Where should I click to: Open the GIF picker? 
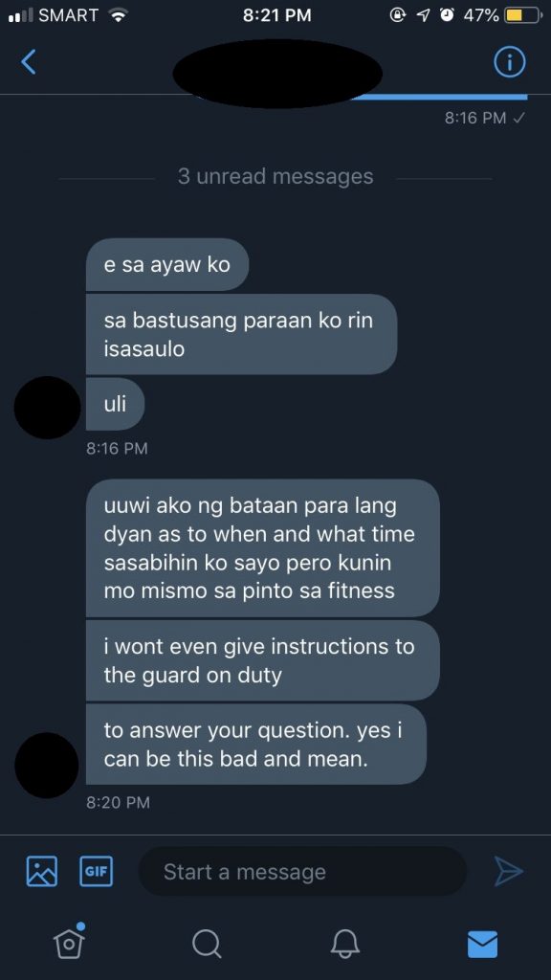point(97,871)
